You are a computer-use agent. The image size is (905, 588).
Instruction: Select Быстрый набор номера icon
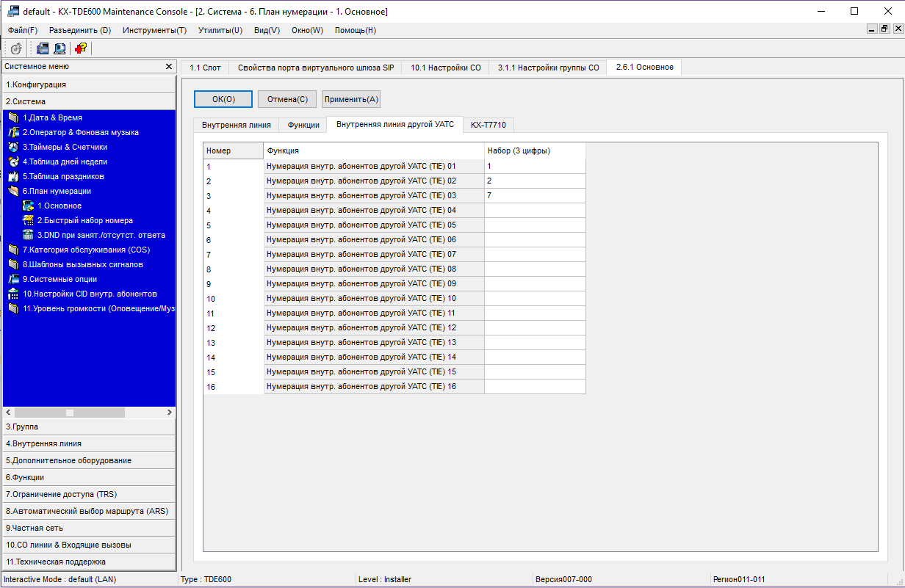point(28,220)
